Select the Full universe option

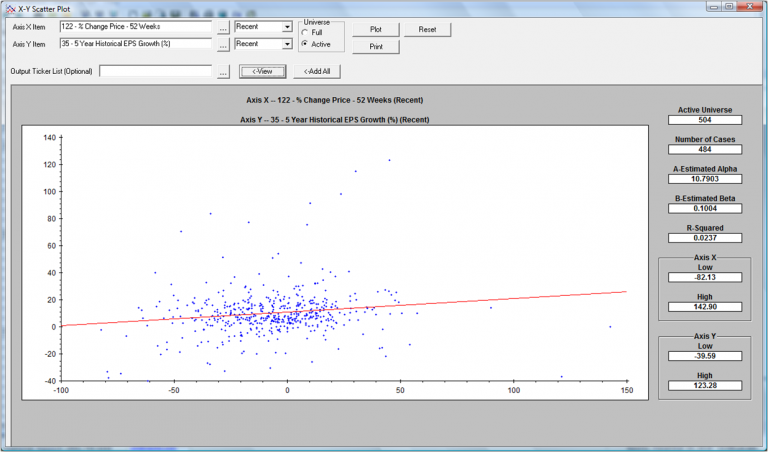[305, 33]
